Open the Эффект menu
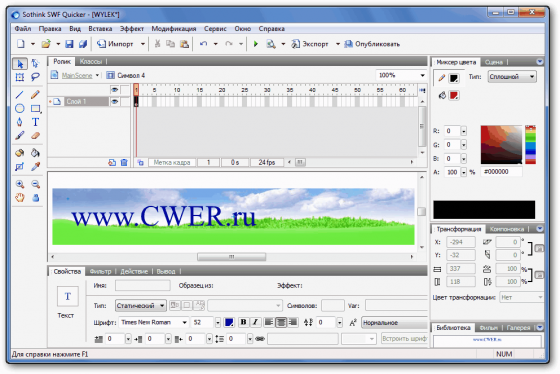The image size is (560, 374). click(131, 29)
